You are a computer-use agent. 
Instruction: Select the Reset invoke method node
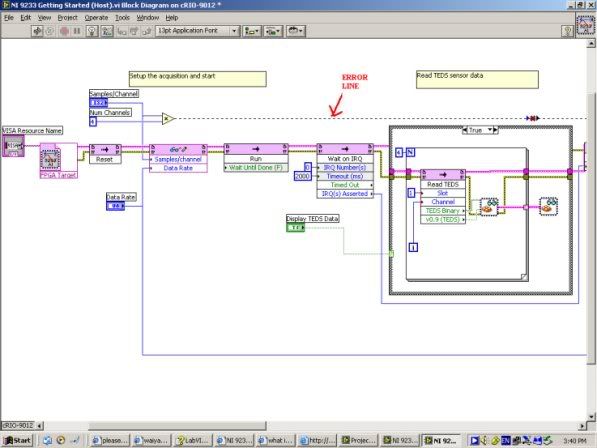click(105, 154)
